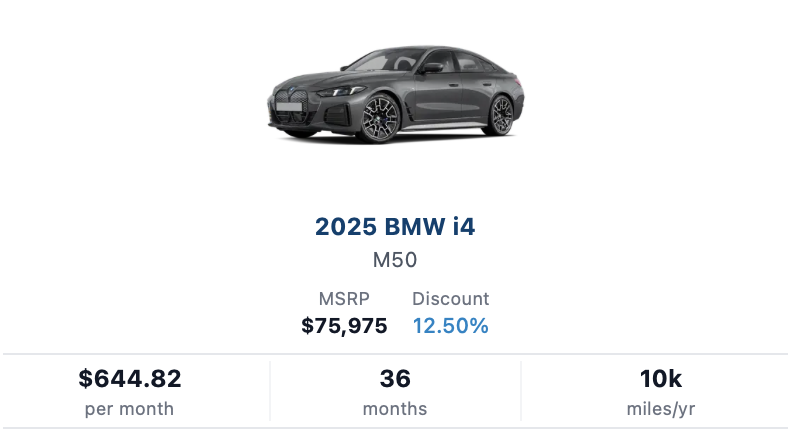This screenshot has width=792, height=446.
Task: Open the 2025 BMW i4 title link
Action: (x=395, y=226)
